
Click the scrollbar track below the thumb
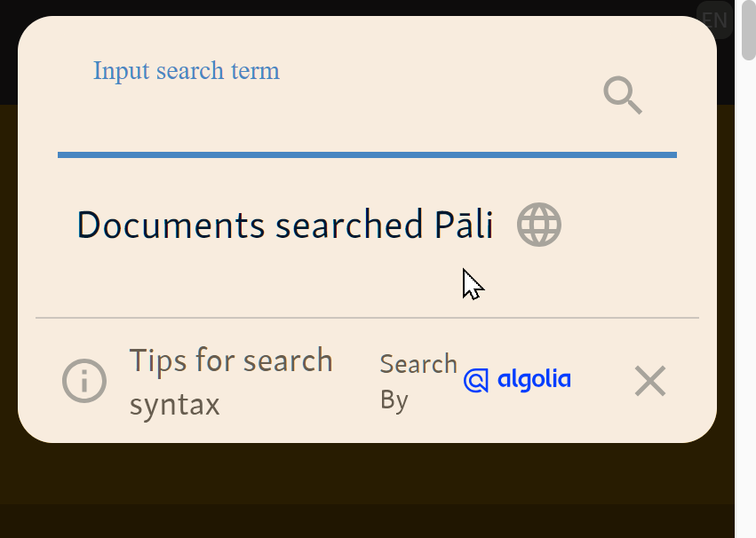click(x=748, y=311)
